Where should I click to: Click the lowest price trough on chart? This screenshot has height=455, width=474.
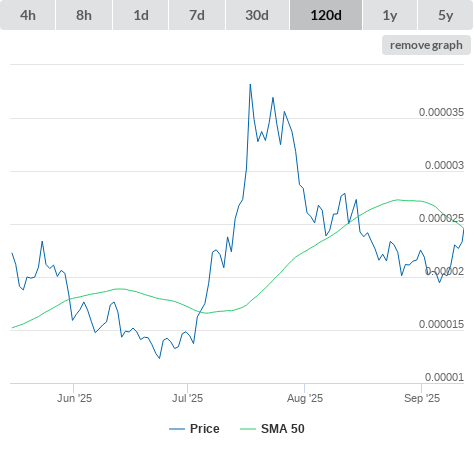[159, 358]
